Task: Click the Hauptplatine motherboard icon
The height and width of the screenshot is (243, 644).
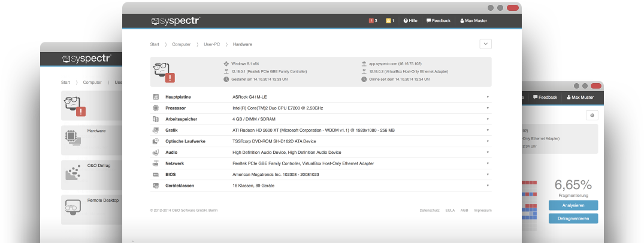Action: (156, 97)
